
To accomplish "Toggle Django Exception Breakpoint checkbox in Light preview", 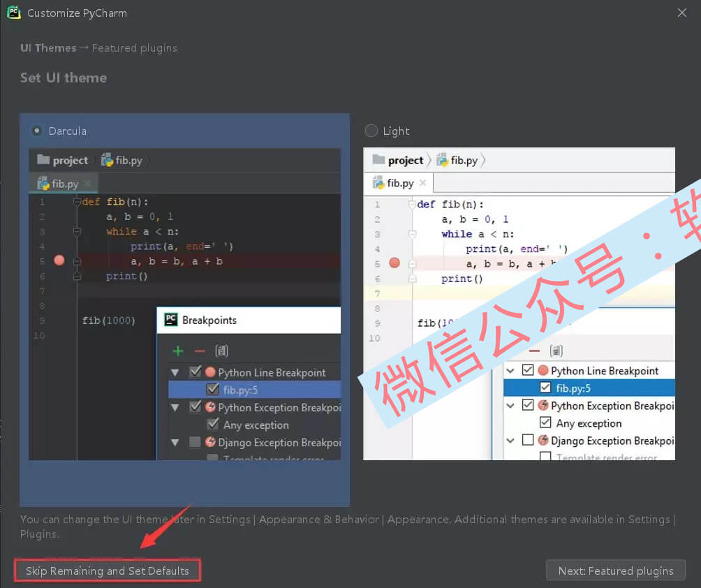I will (x=528, y=440).
